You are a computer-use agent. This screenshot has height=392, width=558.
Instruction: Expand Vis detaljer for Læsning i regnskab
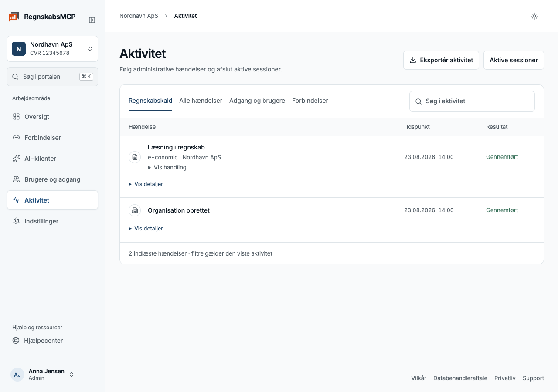pyautogui.click(x=146, y=184)
